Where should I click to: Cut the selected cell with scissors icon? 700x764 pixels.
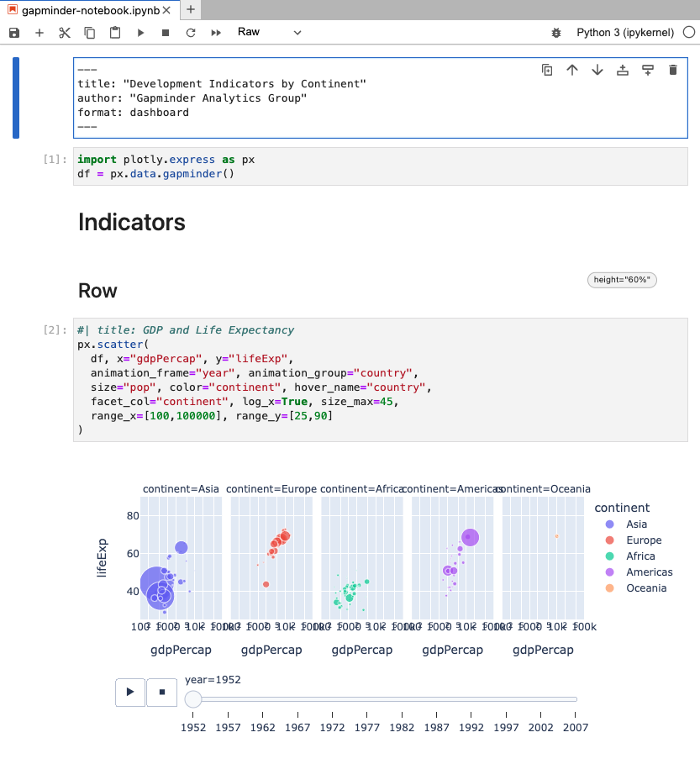click(64, 32)
